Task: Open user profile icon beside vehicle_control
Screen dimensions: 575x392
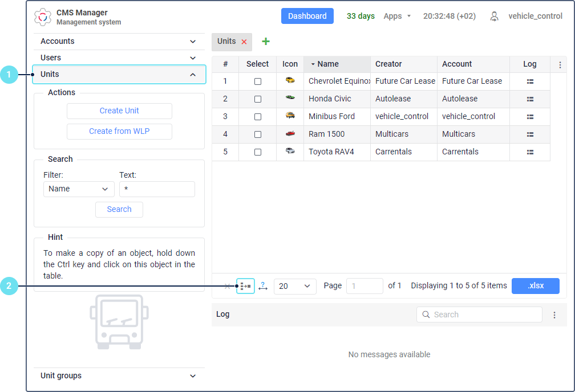Action: click(495, 16)
